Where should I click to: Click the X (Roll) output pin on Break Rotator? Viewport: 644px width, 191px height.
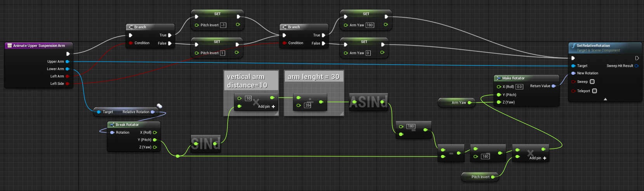[x=155, y=132]
